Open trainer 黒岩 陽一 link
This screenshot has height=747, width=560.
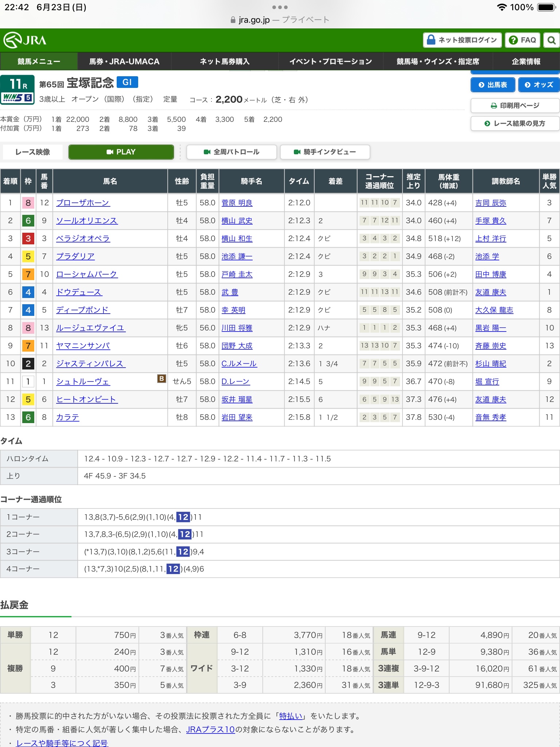pyautogui.click(x=491, y=328)
